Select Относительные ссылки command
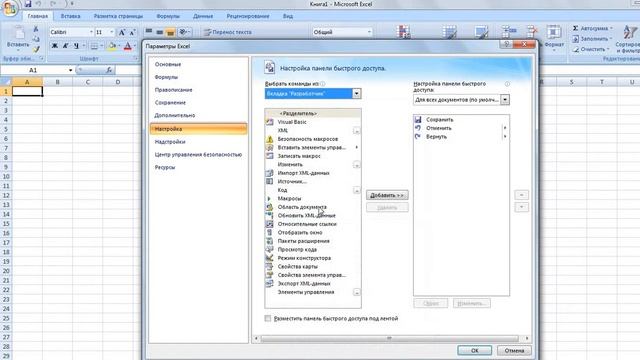The width and height of the screenshot is (640, 360). point(313,224)
